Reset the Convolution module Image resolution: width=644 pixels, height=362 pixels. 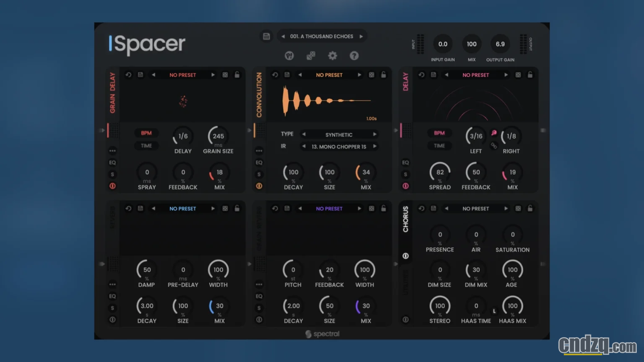coord(275,75)
